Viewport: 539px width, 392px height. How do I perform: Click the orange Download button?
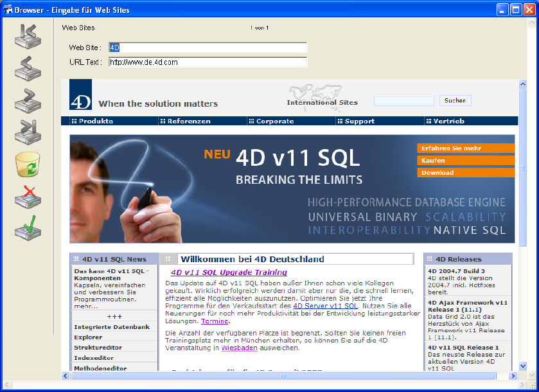pyautogui.click(x=466, y=173)
